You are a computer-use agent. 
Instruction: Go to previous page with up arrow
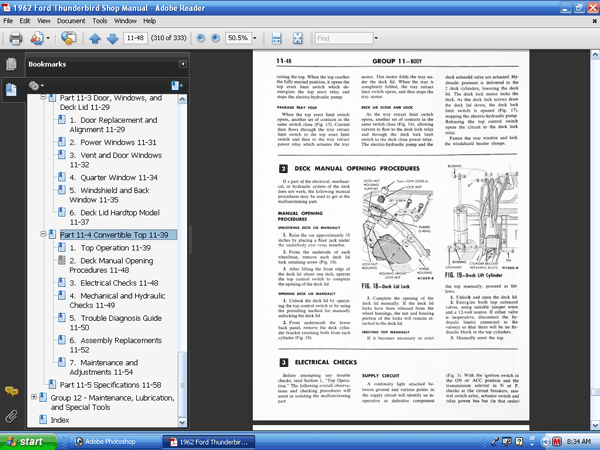tap(95, 38)
